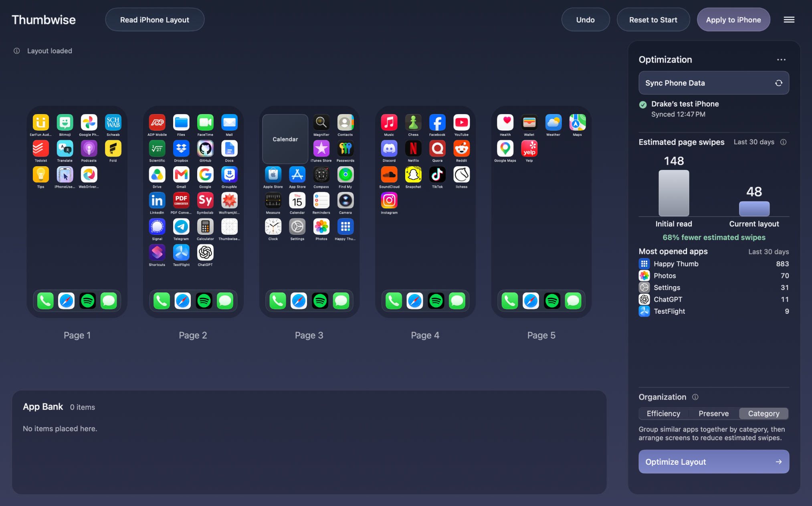Click the LinkedIn app icon

[x=157, y=201]
